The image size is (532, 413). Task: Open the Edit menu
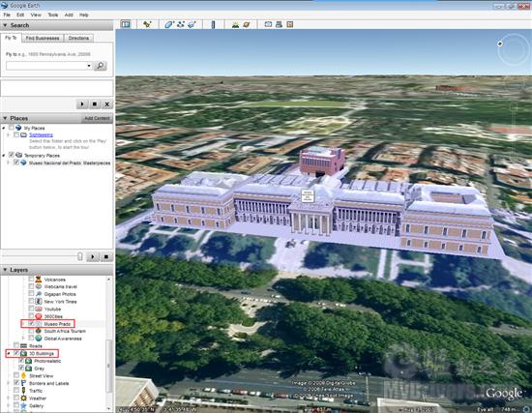[20, 15]
